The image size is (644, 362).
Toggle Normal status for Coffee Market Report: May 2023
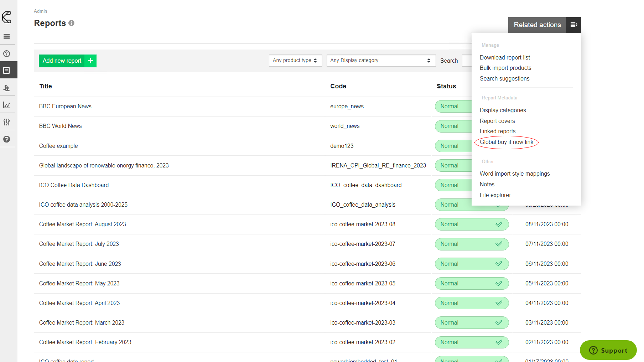[471, 284]
